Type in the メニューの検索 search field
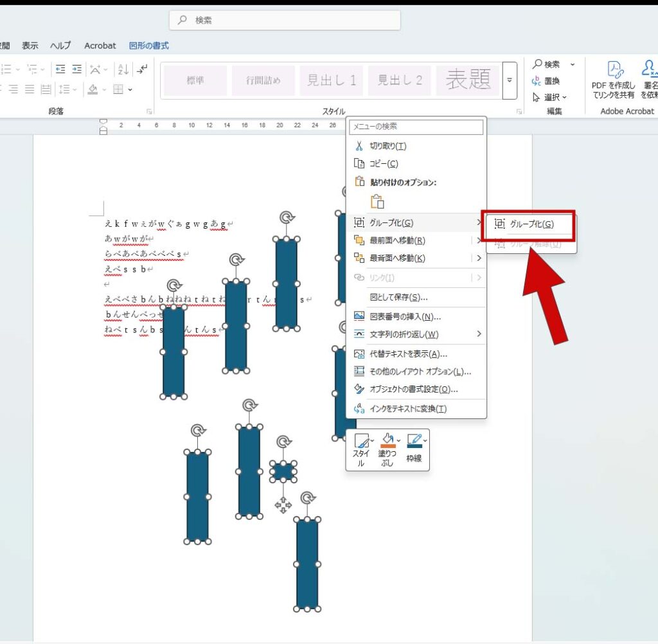658x644 pixels. (x=416, y=127)
